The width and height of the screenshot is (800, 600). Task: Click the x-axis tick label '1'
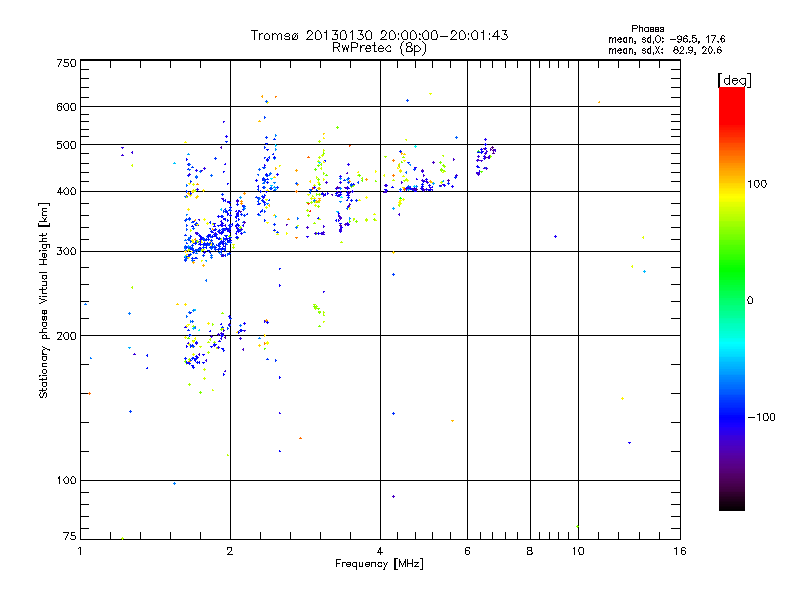tap(80, 551)
